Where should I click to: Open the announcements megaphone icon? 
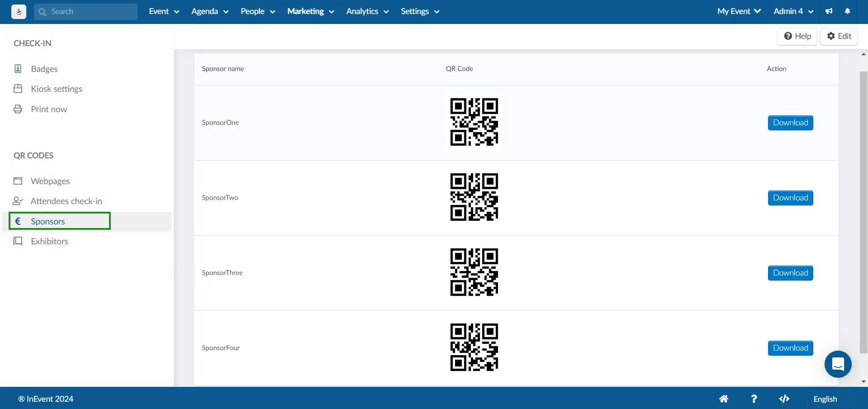point(829,11)
